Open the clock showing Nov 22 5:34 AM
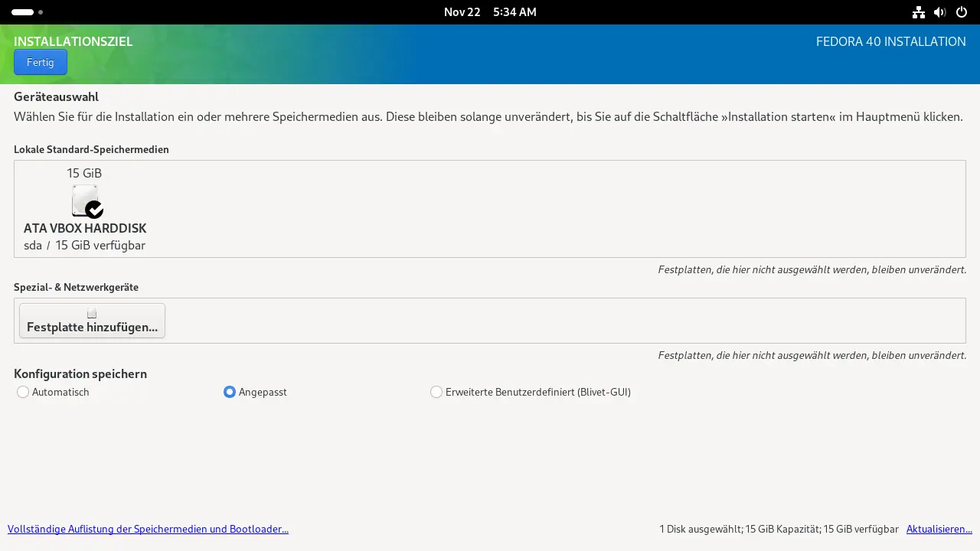 [x=490, y=12]
